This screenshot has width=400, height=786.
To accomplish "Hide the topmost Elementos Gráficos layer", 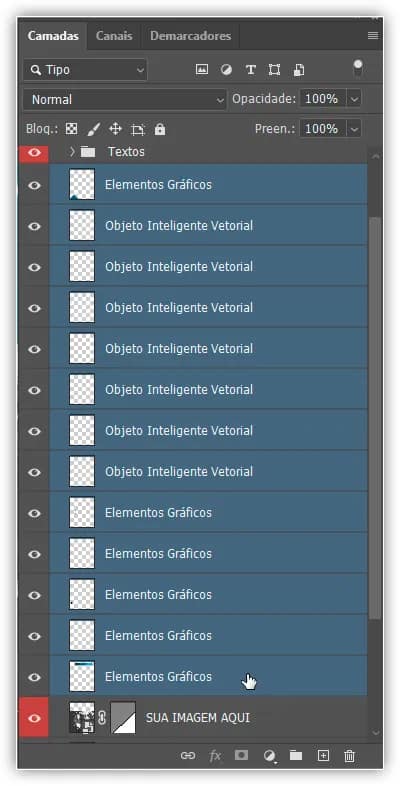I will (x=34, y=185).
